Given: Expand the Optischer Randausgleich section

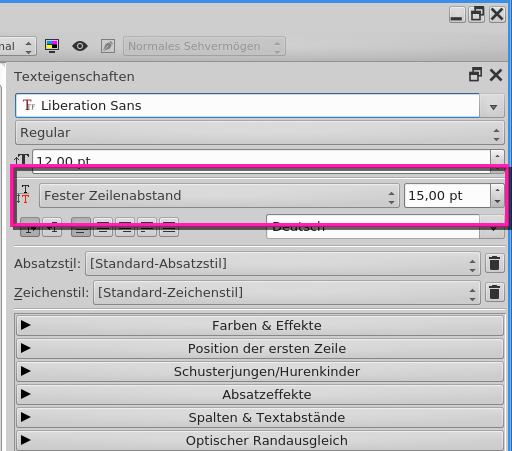Looking at the screenshot, I should coord(260,440).
